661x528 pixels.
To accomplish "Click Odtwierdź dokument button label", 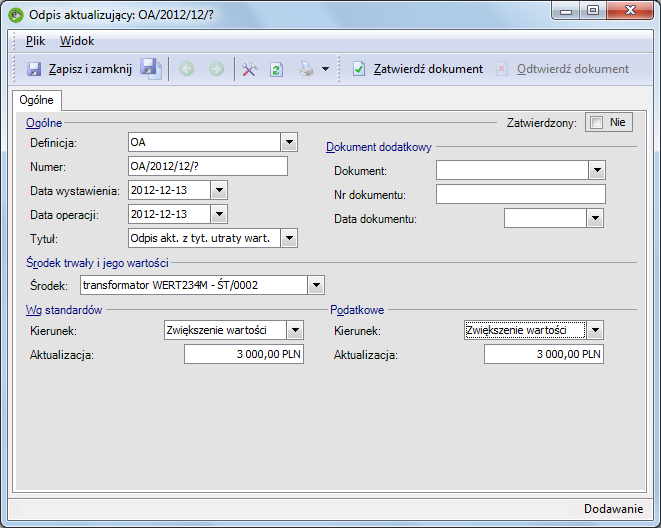I will [573, 69].
